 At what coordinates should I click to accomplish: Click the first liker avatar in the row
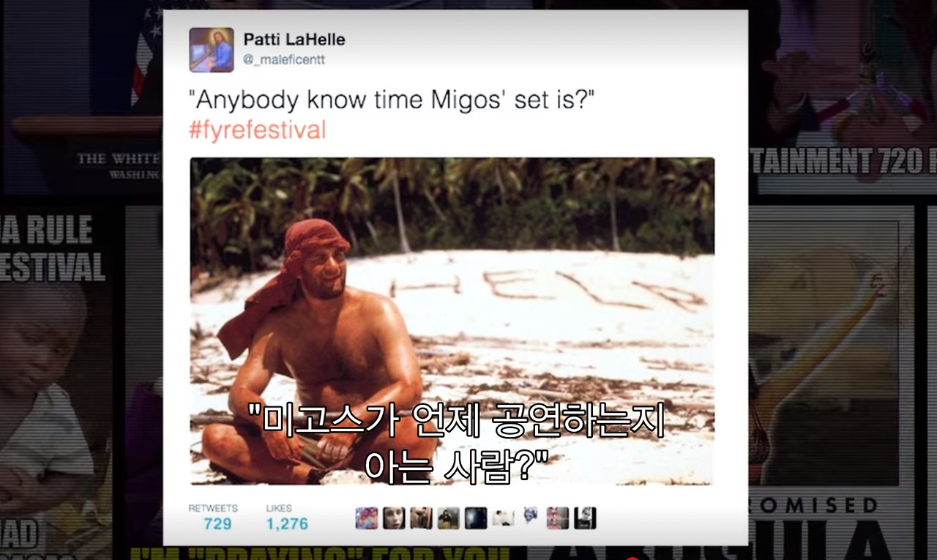[367, 518]
